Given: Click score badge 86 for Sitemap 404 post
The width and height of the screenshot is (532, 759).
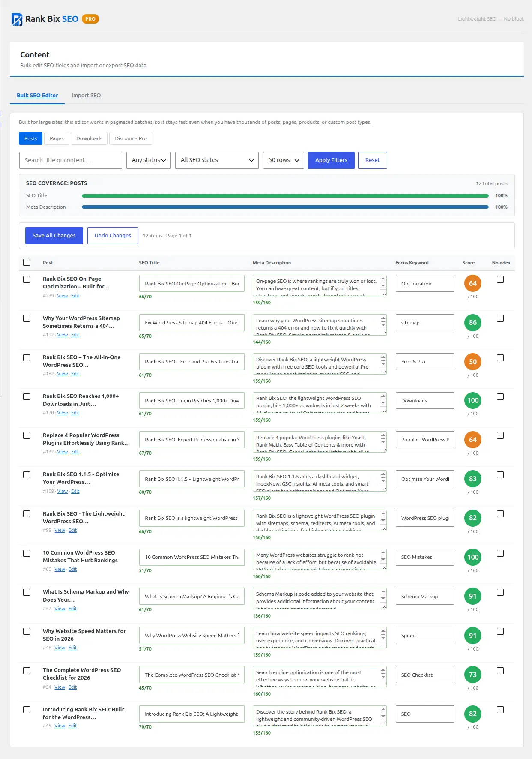Looking at the screenshot, I should click(473, 323).
